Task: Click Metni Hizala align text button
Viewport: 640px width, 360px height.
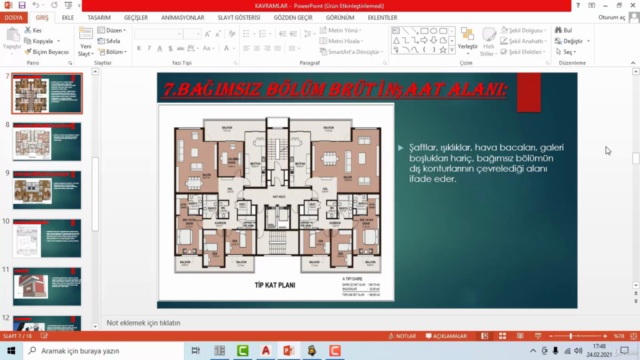Action: pyautogui.click(x=342, y=41)
